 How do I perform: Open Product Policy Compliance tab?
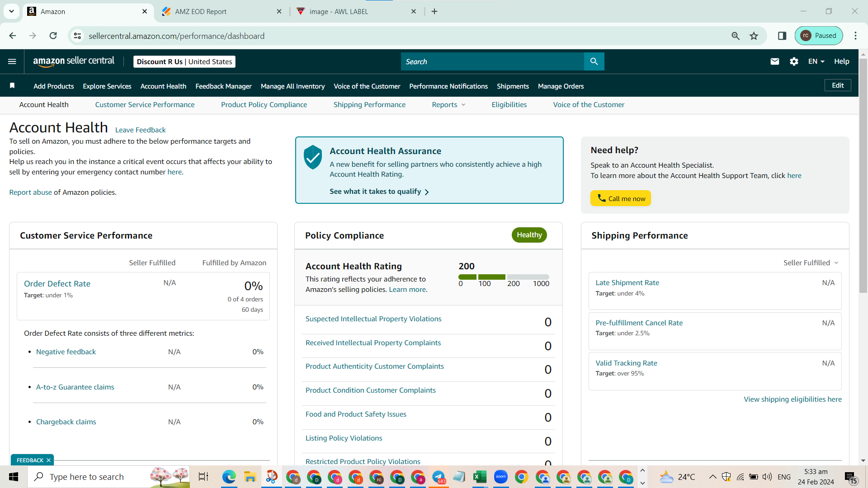[x=264, y=105]
